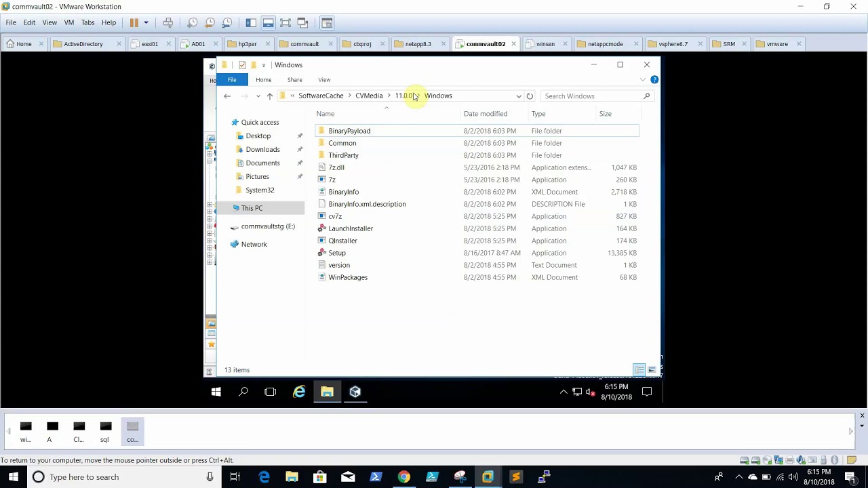Open recent locations dropdown arrow
Screen dimensions: 868x488
[258, 96]
